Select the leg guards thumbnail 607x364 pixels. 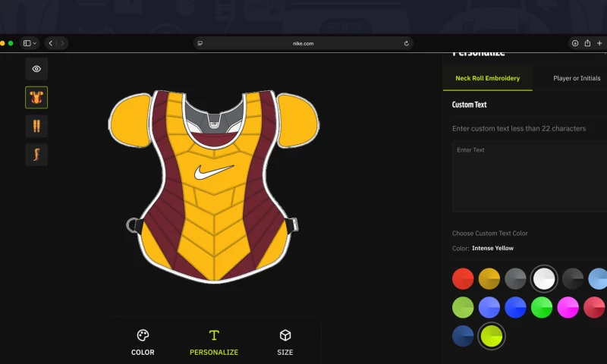[36, 126]
